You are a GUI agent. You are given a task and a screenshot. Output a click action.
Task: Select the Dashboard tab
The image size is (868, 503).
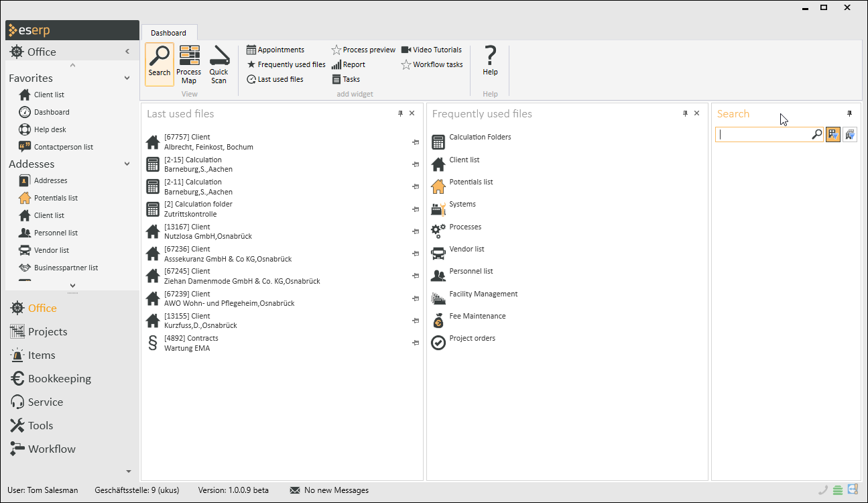(168, 33)
